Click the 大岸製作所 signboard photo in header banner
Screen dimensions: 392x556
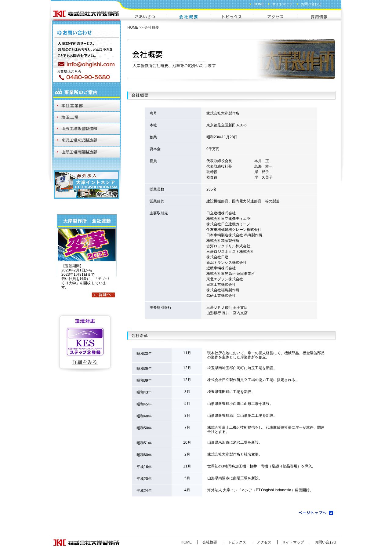pos(296,59)
